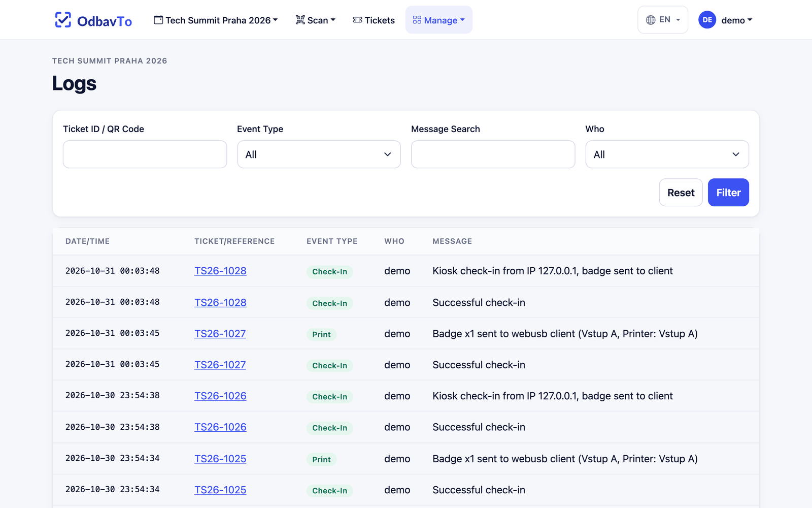Click the QR scan icon in navbar
This screenshot has height=508, width=812.
click(x=300, y=20)
